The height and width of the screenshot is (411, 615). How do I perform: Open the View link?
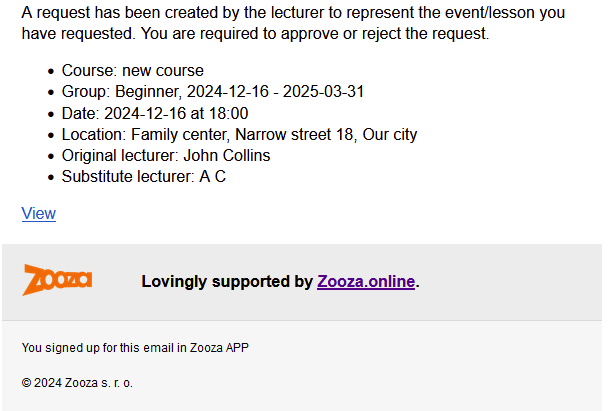click(x=38, y=213)
